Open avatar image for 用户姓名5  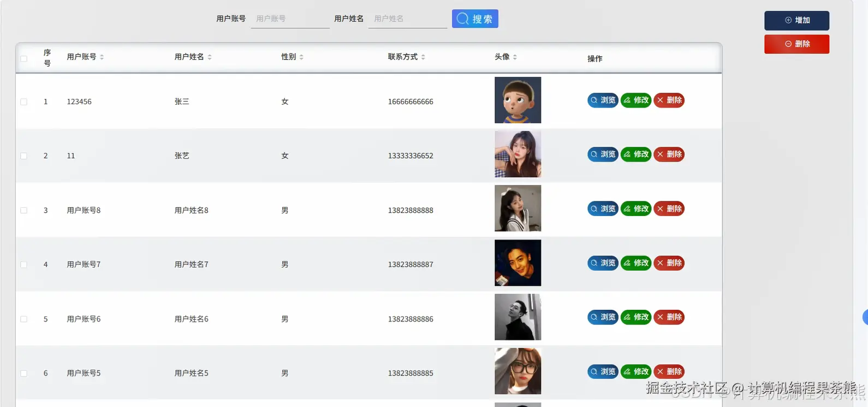[518, 371]
